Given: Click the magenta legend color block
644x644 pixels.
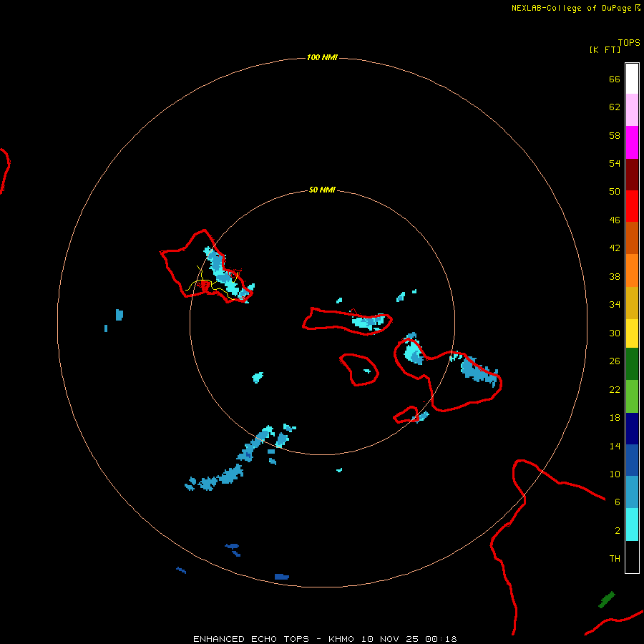Looking at the screenshot, I should pos(632,142).
